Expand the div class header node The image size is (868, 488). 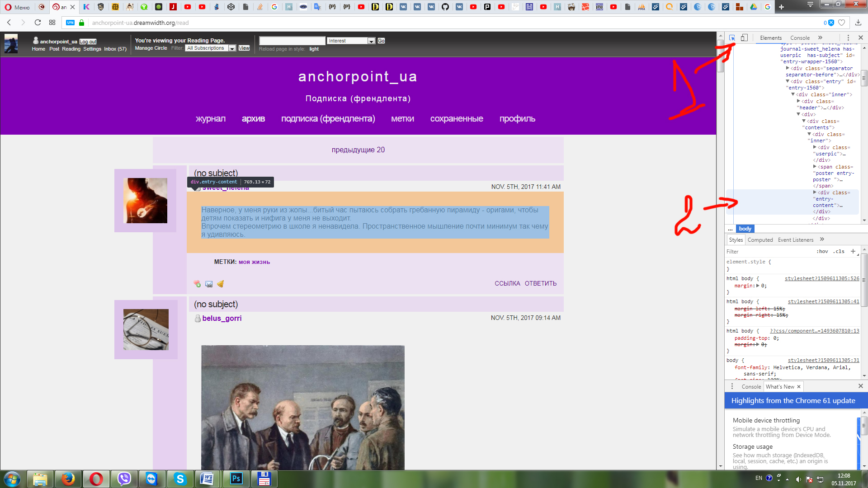pos(798,101)
